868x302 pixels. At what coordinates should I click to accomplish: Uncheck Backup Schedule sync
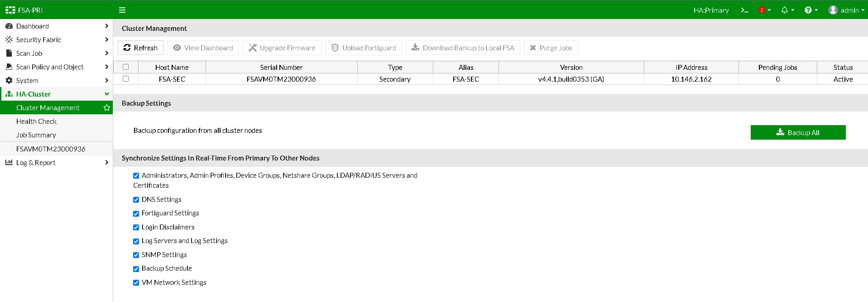[136, 269]
